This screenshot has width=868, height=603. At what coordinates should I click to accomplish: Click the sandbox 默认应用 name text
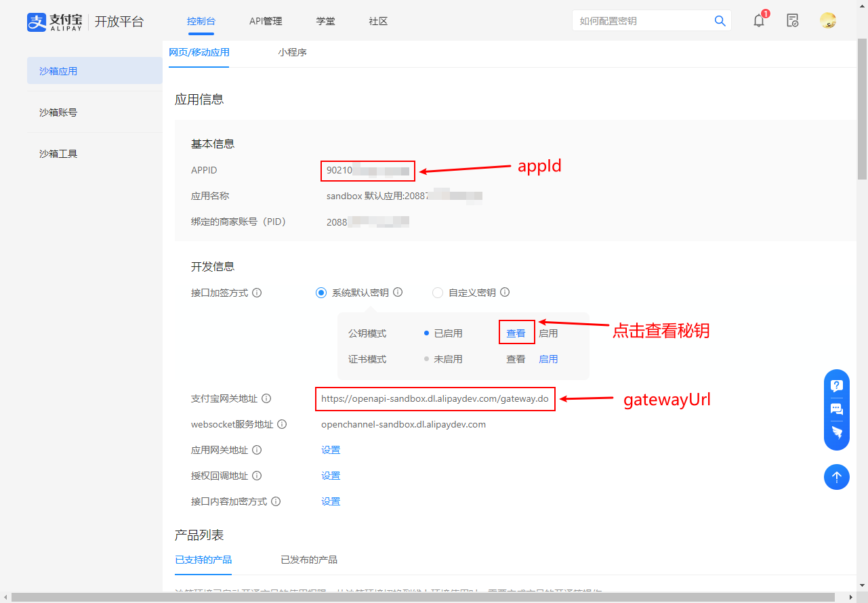point(405,196)
